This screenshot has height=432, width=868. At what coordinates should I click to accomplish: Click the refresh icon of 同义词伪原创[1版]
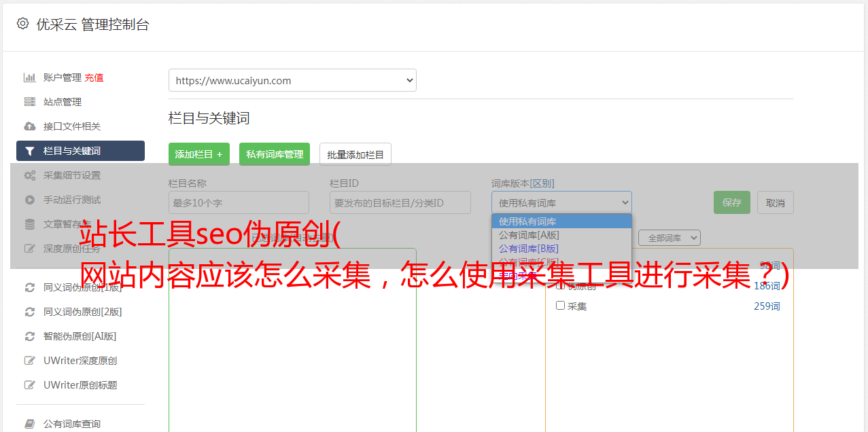pos(30,287)
